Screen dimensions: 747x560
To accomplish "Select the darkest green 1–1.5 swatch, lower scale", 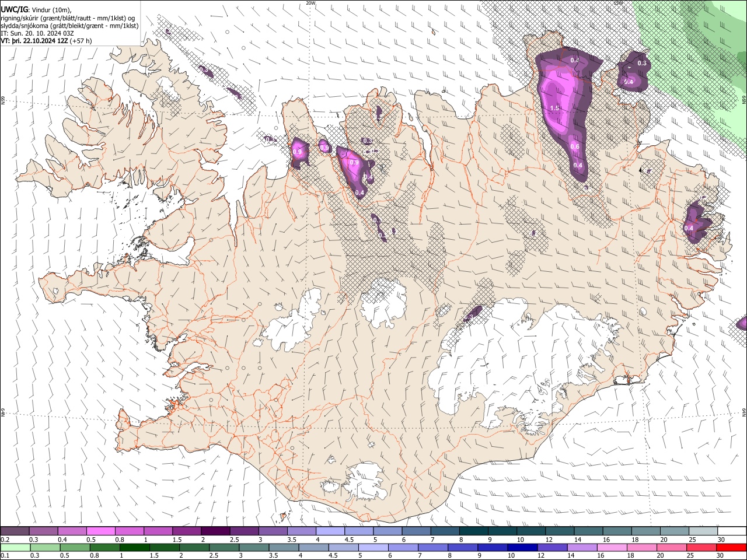I will pos(134,547).
